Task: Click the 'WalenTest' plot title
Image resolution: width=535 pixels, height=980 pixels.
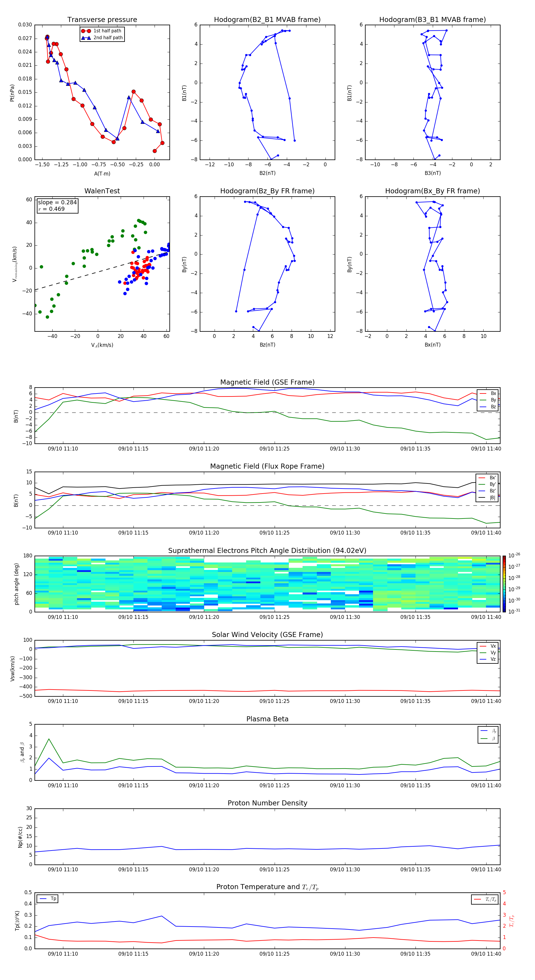Action: pos(102,191)
